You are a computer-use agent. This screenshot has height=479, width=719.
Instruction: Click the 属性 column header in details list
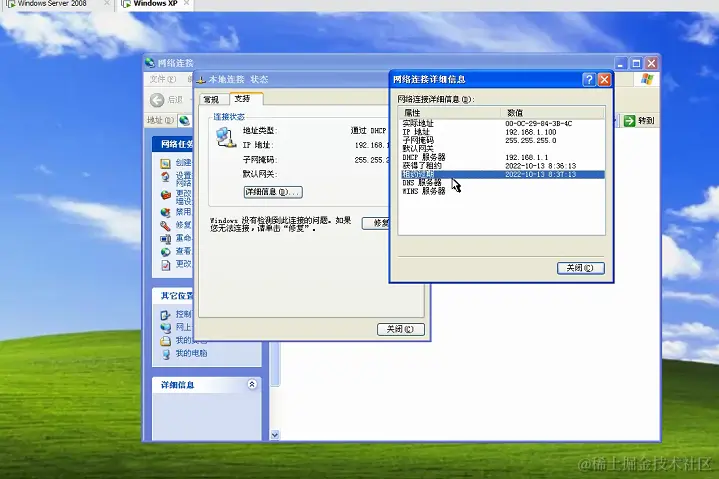point(449,112)
